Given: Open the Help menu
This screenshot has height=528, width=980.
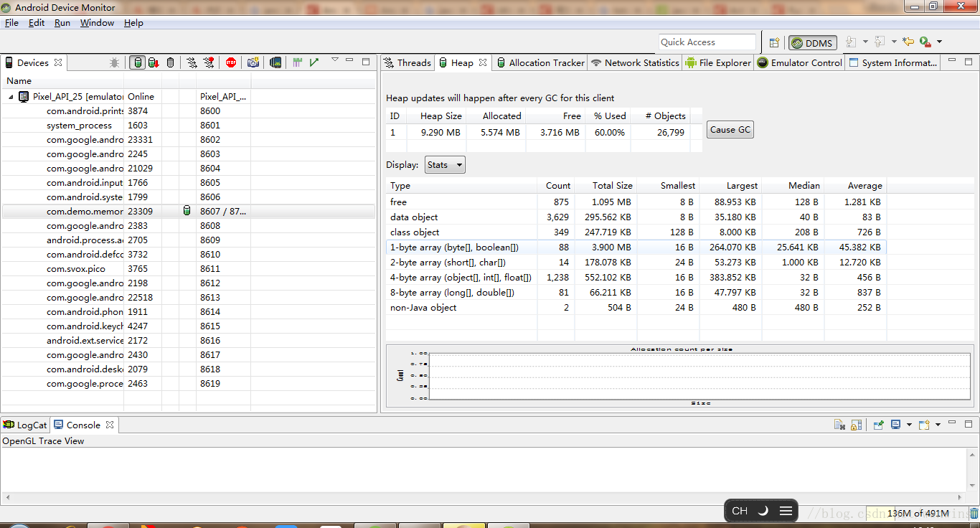Looking at the screenshot, I should click(133, 23).
